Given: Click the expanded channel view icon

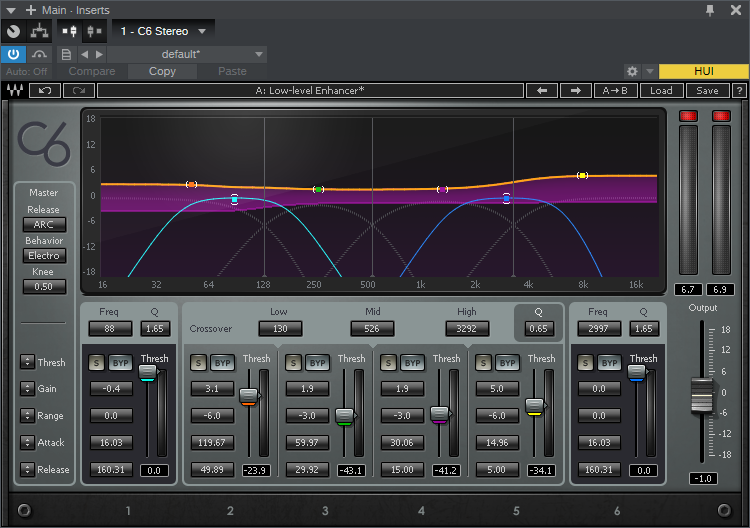Looking at the screenshot, I should tap(94, 31).
